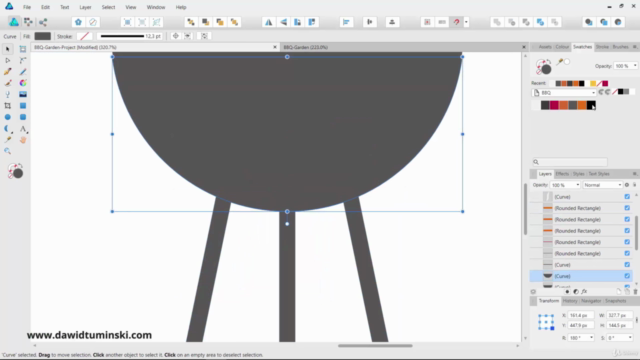The height and width of the screenshot is (360, 640).
Task: Switch to the BBQ-Garden document tab
Action: 306,47
